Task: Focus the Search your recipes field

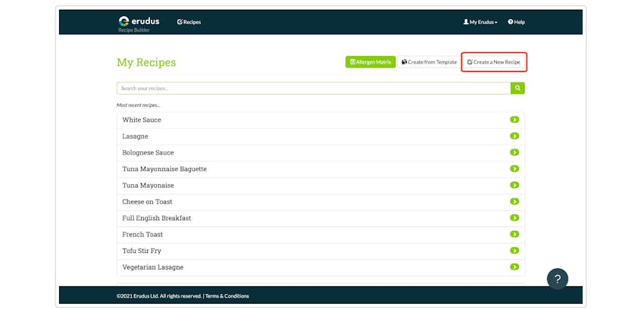Action: [314, 88]
